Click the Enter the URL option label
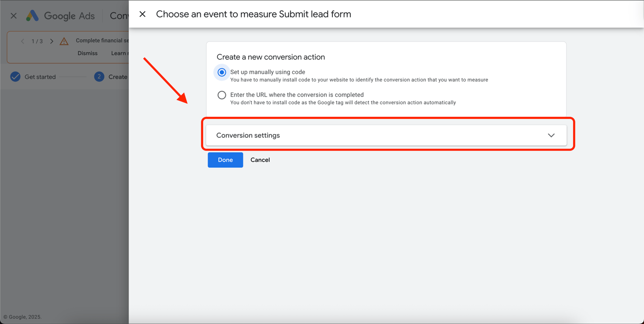The height and width of the screenshot is (324, 644). click(297, 95)
